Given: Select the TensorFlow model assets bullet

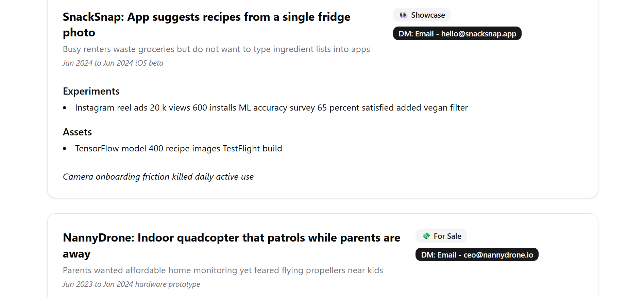Looking at the screenshot, I should 179,148.
